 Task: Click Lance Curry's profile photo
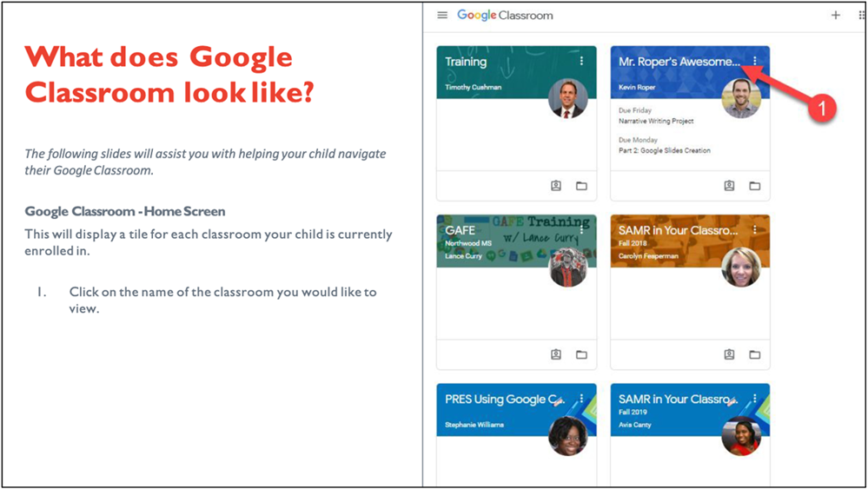tap(567, 268)
